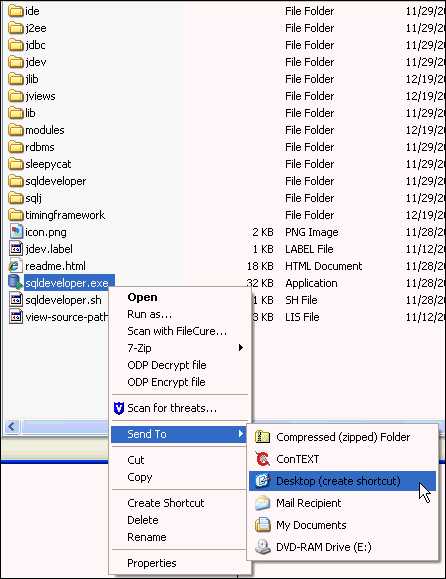This screenshot has width=446, height=579.
Task: Click the Mail Recipient envelope icon
Action: (x=263, y=503)
